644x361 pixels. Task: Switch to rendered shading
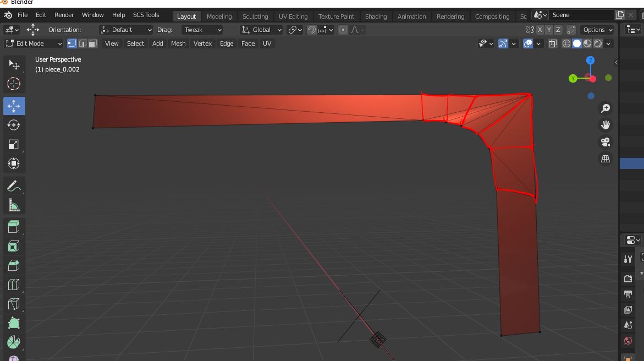tap(598, 43)
